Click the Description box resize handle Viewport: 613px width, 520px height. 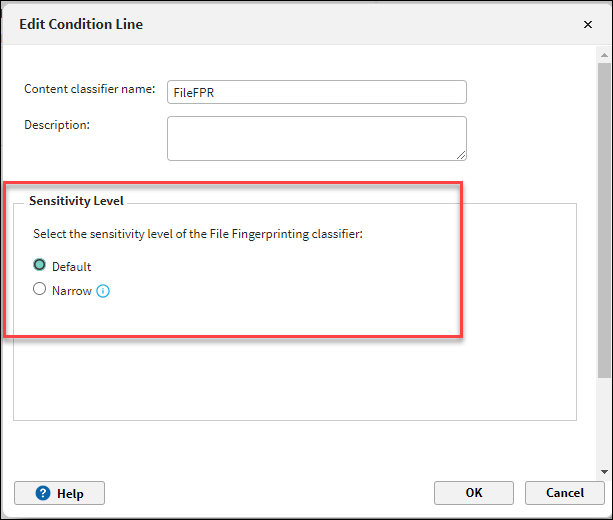tap(461, 155)
